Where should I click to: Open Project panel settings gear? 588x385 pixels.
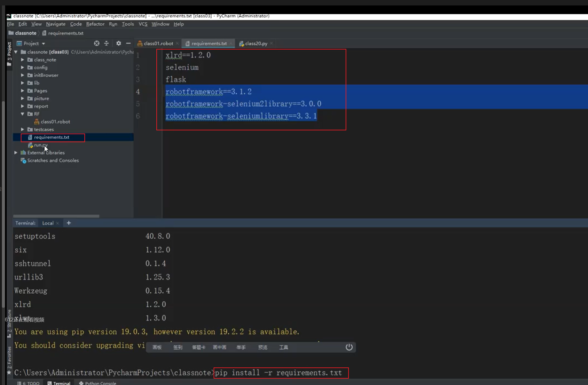(x=119, y=43)
